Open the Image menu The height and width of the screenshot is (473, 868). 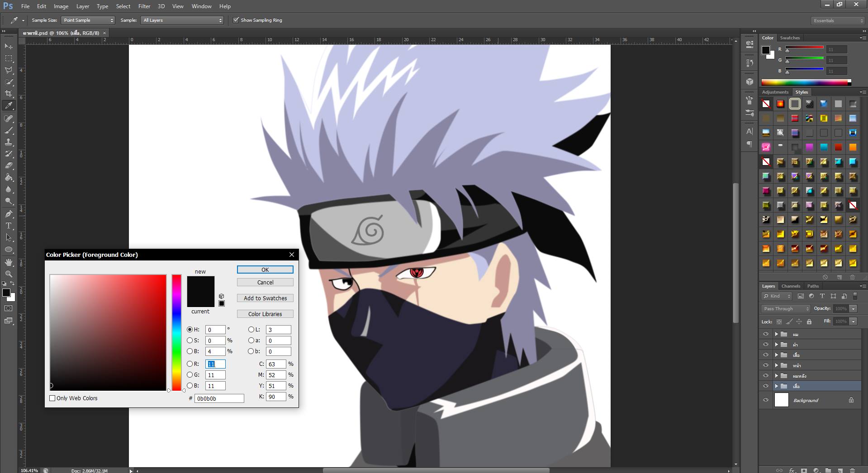[61, 6]
